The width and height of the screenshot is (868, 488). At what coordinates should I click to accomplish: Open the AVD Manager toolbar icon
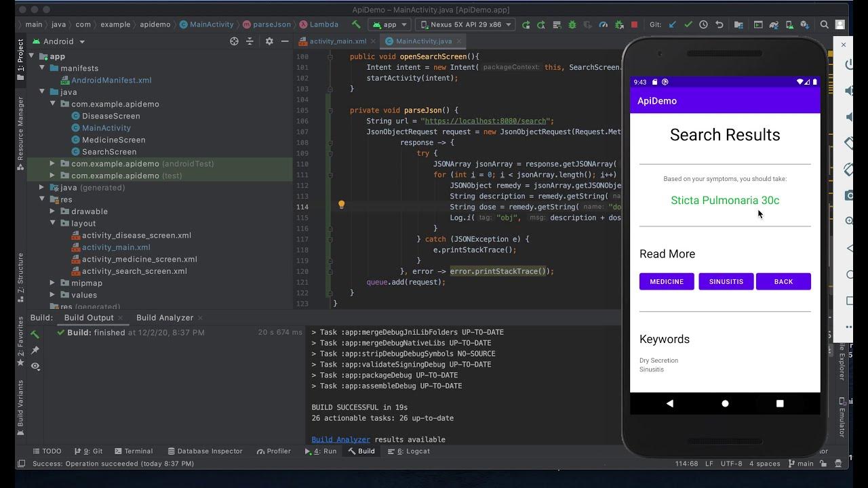tap(789, 24)
